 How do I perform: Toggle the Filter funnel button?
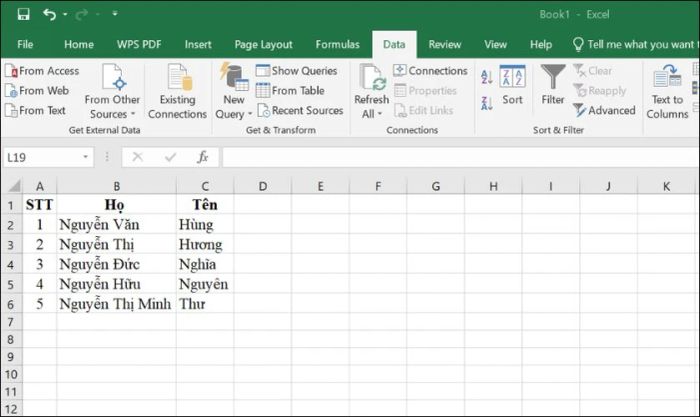coord(553,85)
